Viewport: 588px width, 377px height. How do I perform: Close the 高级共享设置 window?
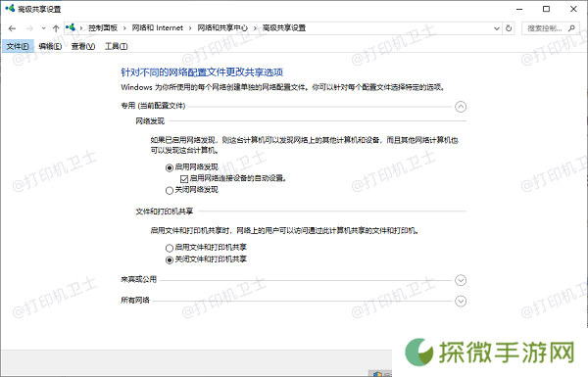573,9
